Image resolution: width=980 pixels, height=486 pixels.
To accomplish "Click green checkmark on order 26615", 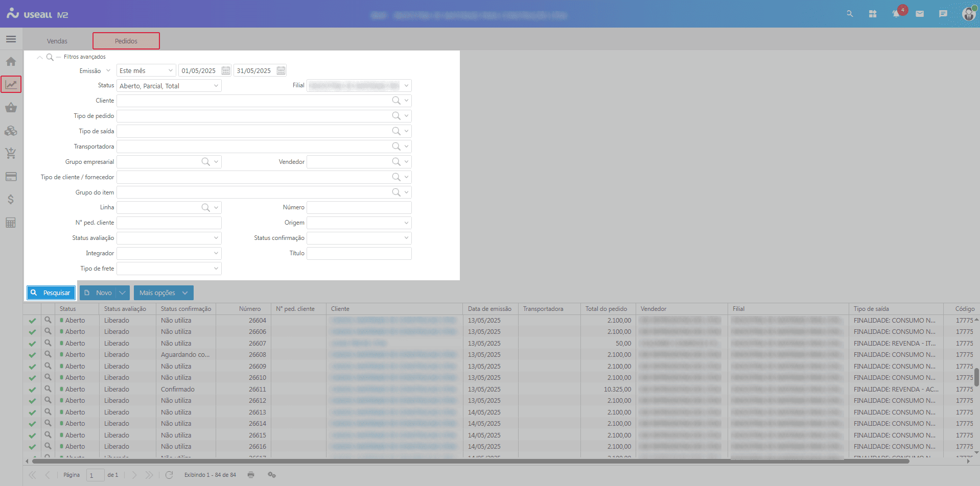I will point(32,435).
